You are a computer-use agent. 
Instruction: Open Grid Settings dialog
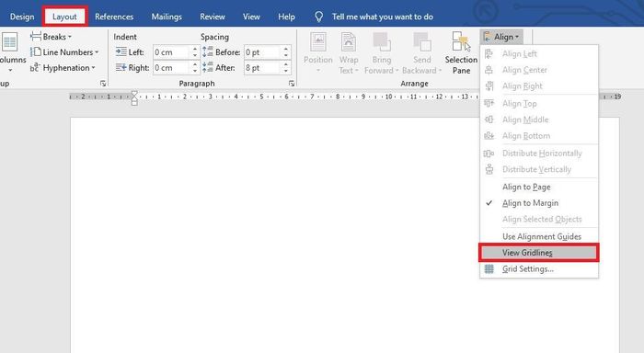[539, 268]
